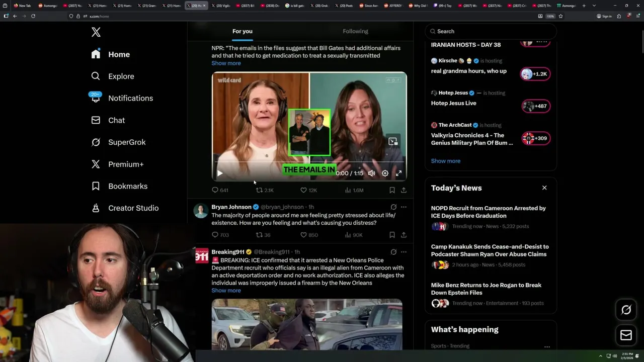Reply to Bryan Johnson post (703)

coord(220,235)
